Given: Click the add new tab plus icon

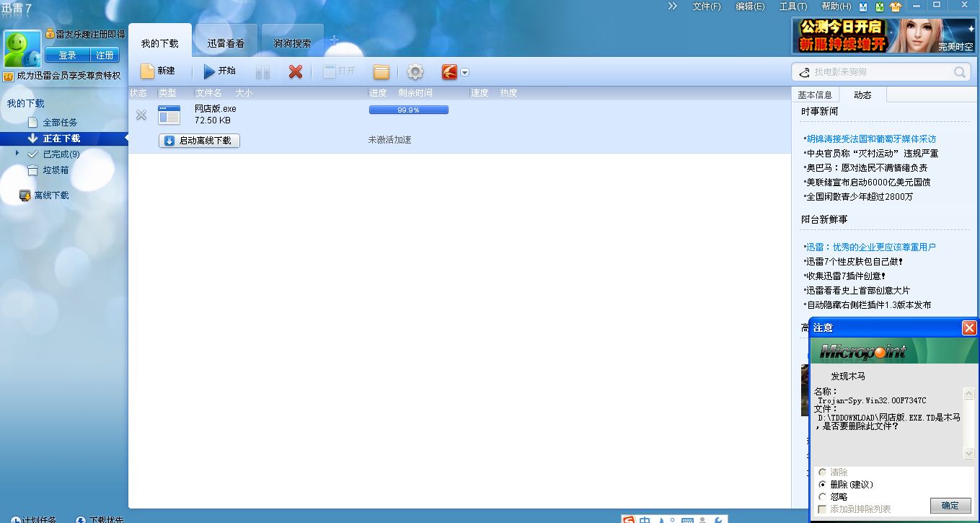Looking at the screenshot, I should [334, 41].
